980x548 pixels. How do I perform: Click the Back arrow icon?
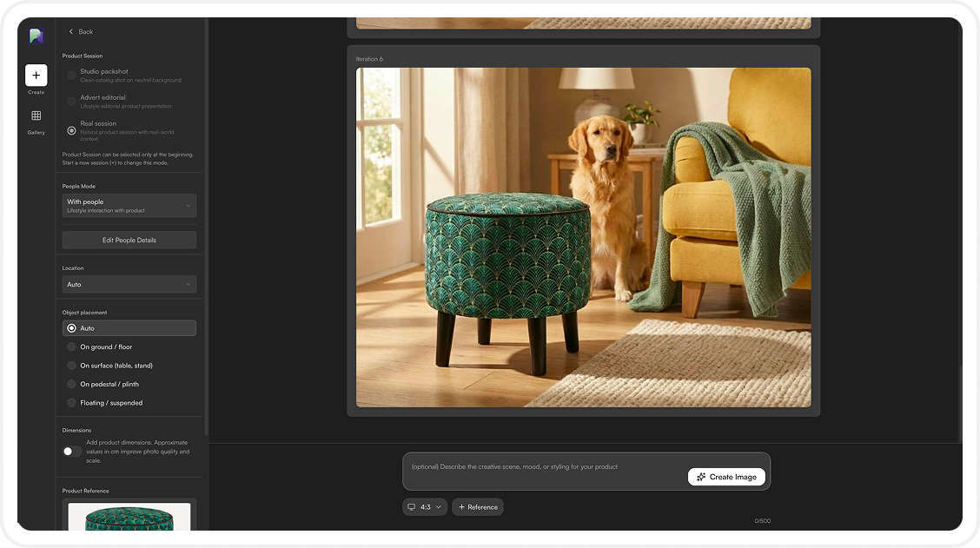coord(70,31)
